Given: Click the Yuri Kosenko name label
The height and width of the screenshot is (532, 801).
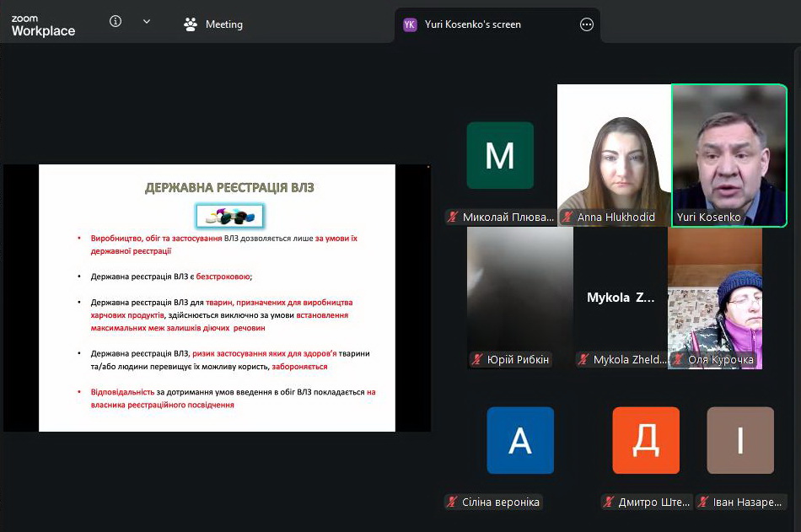Looking at the screenshot, I should (x=708, y=218).
